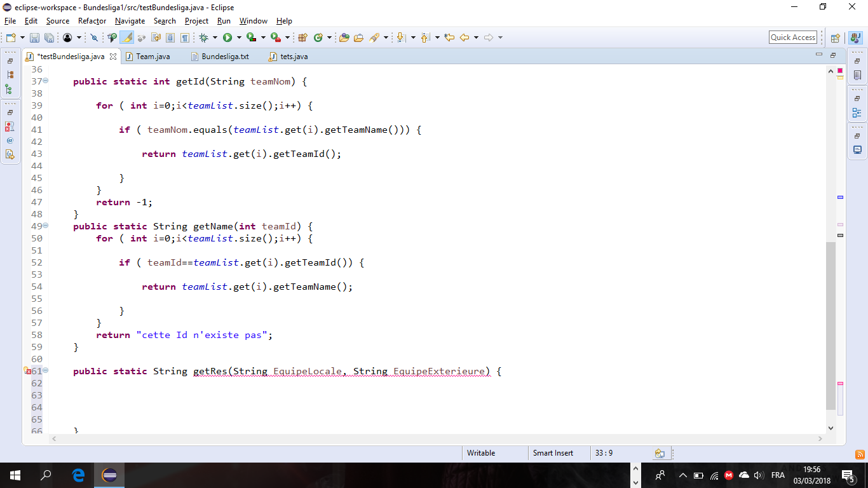Screen dimensions: 868x488
Task: Click the Open Perspective icon
Action: pos(836,38)
